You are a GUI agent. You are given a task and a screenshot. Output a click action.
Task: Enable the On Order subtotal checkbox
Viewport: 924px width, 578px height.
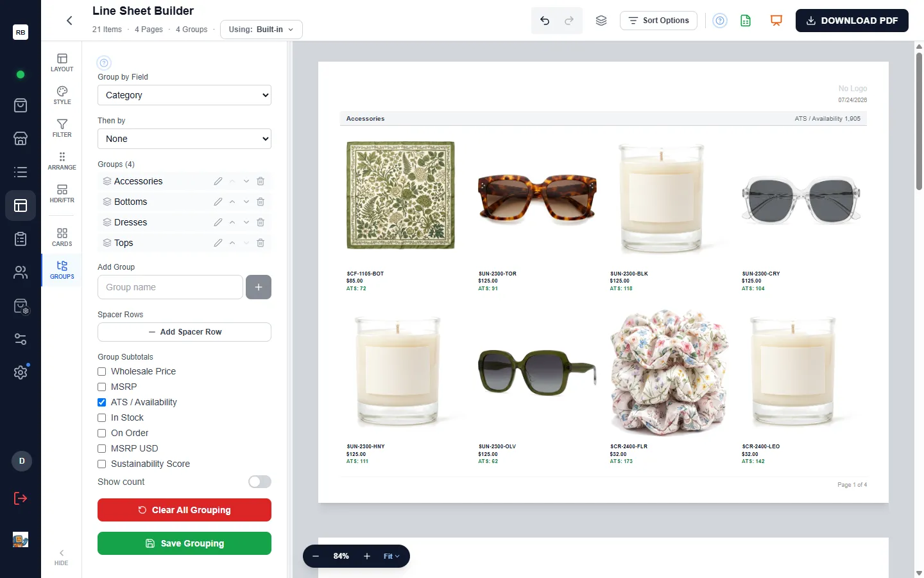(101, 433)
